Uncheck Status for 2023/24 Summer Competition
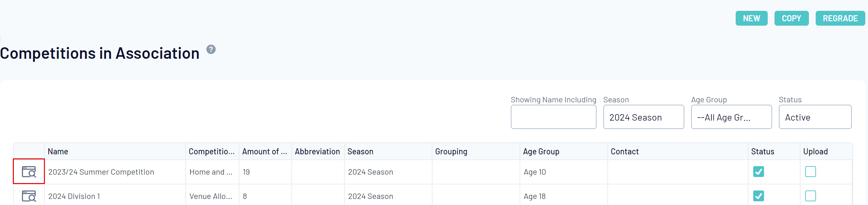868x205 pixels. click(758, 172)
